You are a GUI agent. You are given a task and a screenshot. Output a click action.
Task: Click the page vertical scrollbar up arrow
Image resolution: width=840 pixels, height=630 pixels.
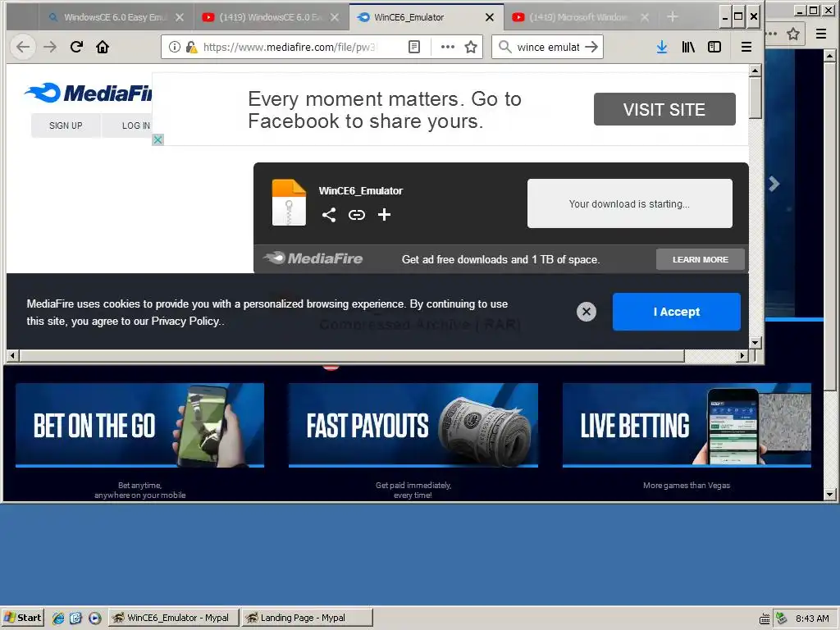point(756,71)
